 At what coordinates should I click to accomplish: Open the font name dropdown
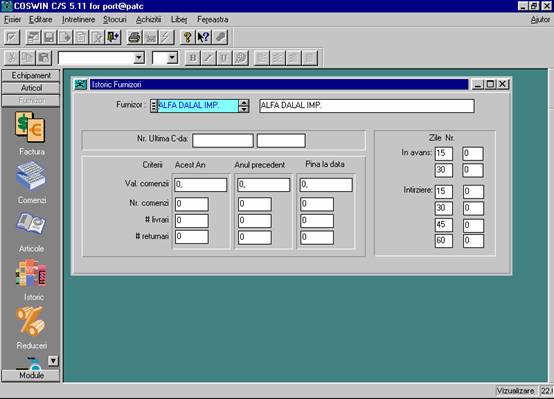click(139, 58)
